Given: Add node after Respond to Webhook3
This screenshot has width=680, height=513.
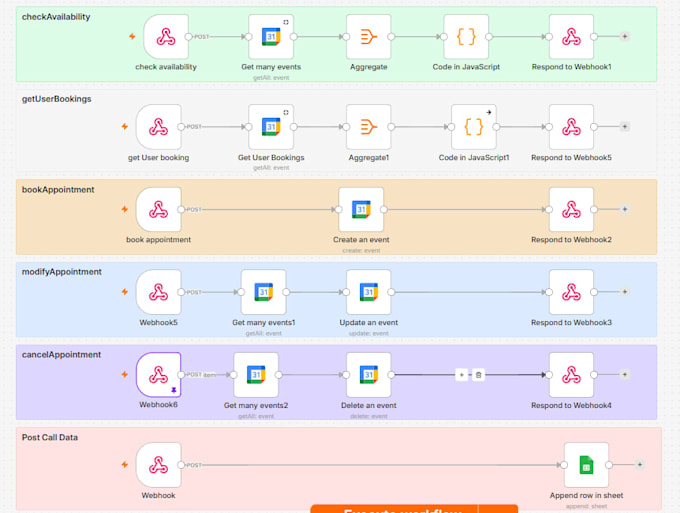Looking at the screenshot, I should click(625, 292).
